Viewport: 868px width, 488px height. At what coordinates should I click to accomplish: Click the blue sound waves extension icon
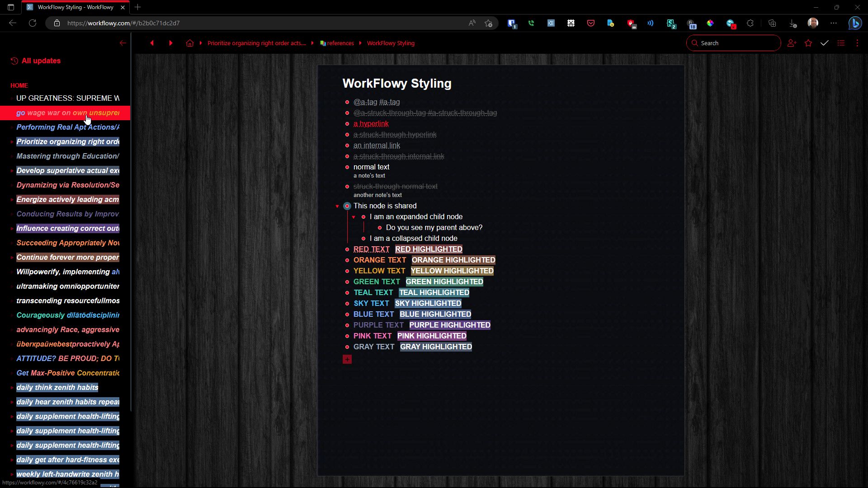651,23
